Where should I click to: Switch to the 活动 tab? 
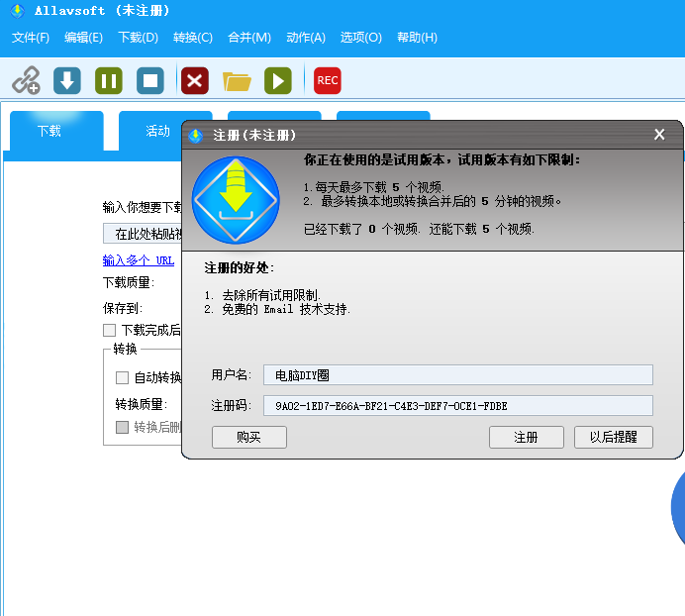[150, 131]
